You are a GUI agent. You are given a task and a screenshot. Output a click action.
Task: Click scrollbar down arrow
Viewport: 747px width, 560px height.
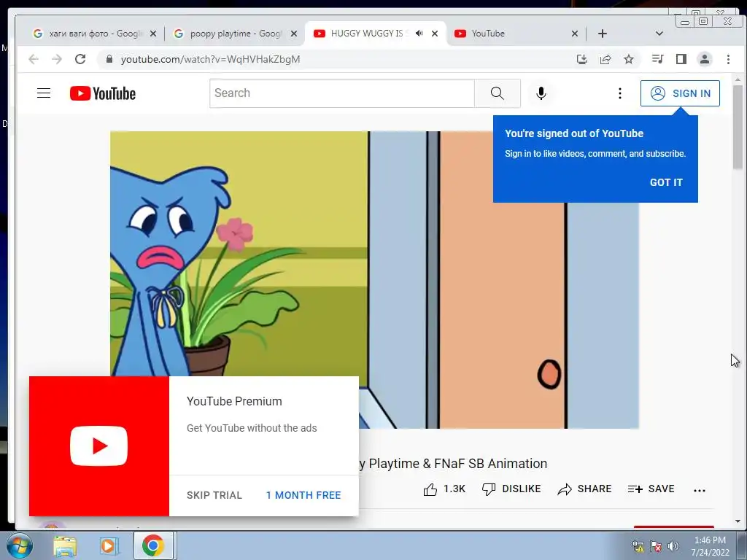click(x=738, y=521)
